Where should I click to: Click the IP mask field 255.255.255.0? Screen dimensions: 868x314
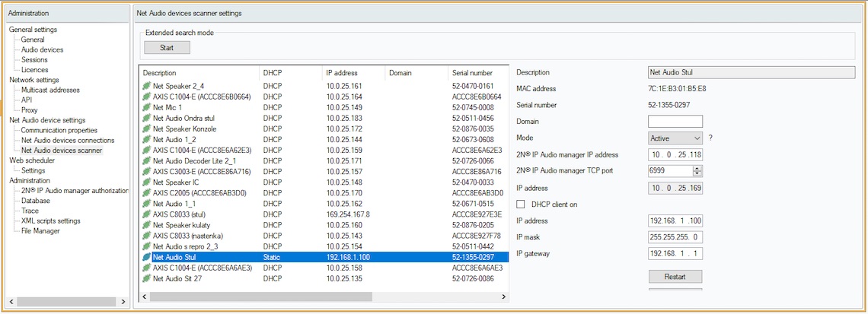coord(675,237)
